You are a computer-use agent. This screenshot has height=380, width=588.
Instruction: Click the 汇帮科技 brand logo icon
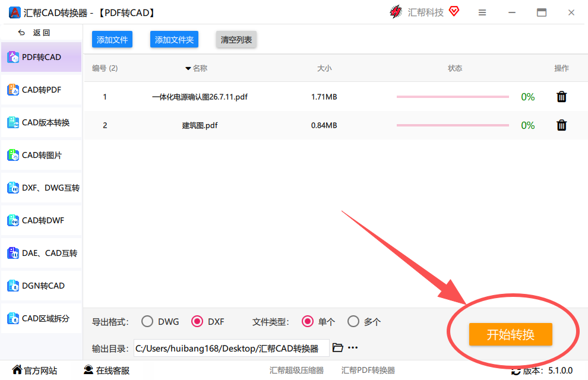[x=396, y=12]
